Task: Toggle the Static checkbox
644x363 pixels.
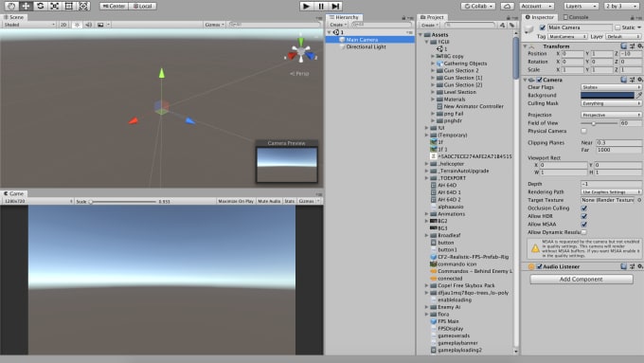Action: (x=617, y=27)
